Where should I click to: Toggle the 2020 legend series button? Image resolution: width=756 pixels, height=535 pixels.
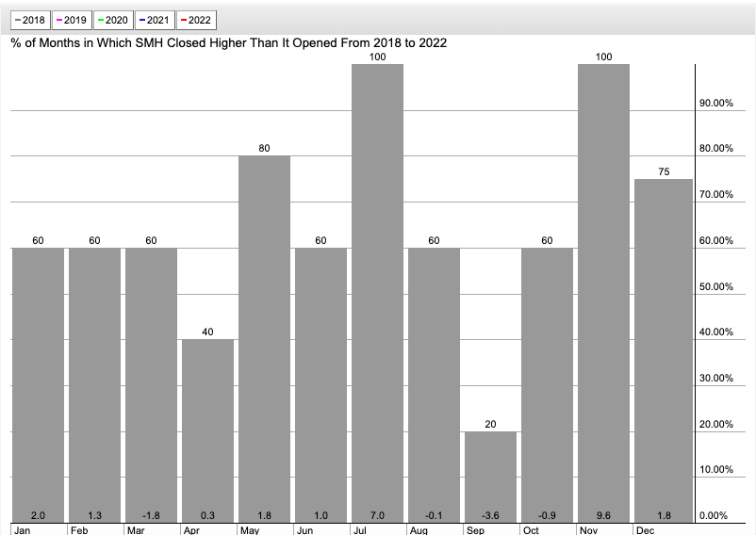coord(113,20)
